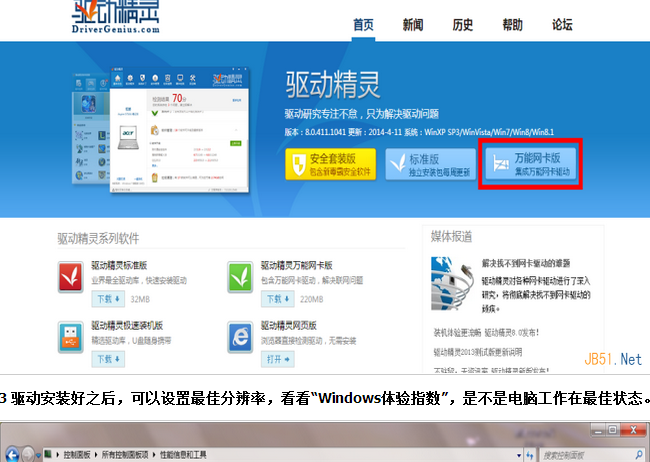Download the yellow 安全套装版 package
Viewport: 650px width, 462px height.
[x=331, y=165]
